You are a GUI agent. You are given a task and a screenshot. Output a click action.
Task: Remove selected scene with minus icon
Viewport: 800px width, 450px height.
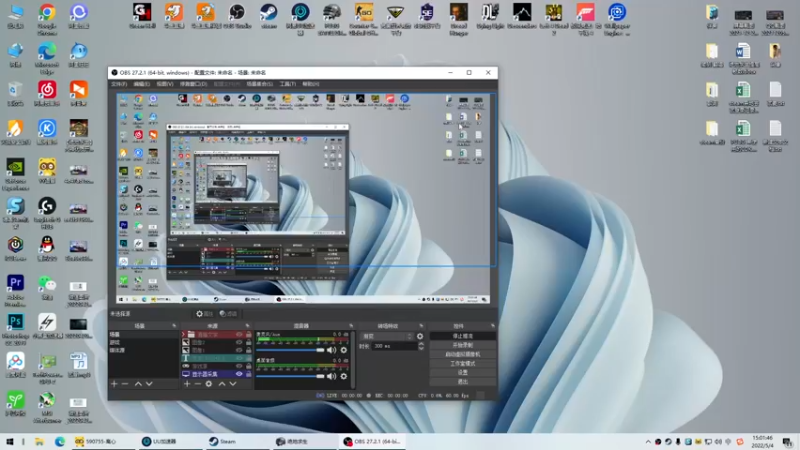[x=125, y=384]
